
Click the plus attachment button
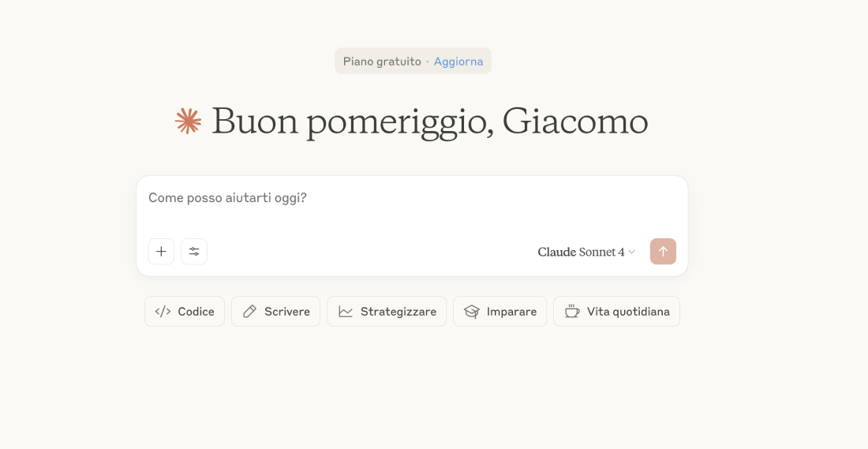pyautogui.click(x=161, y=252)
